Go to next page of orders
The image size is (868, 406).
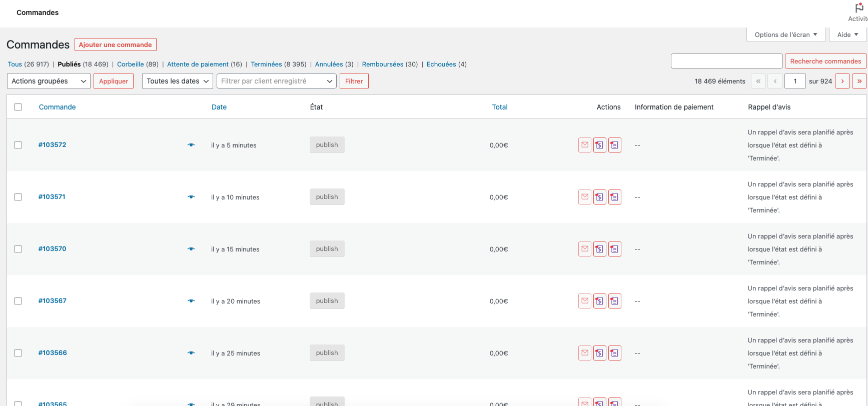point(842,81)
